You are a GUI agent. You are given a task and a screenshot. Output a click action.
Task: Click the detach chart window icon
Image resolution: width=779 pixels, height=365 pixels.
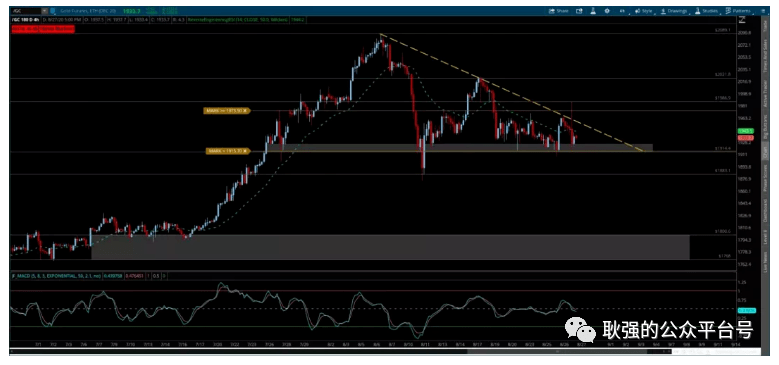coord(579,10)
